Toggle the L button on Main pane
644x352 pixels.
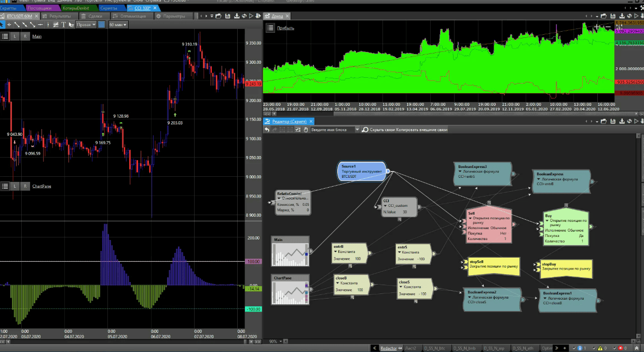click(15, 36)
